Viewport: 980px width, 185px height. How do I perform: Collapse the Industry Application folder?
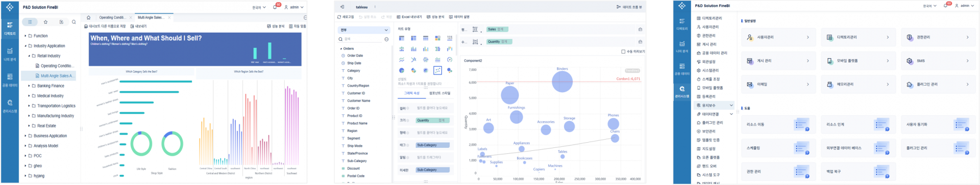click(25, 46)
